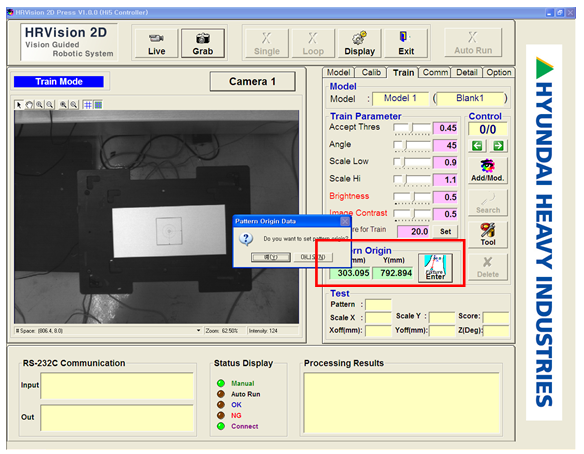
Task: Click the Single run button
Action: tap(267, 44)
